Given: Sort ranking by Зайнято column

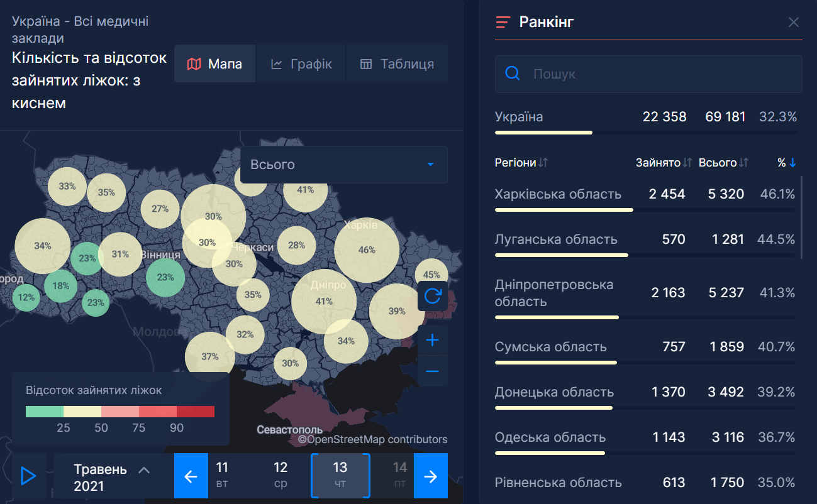Looking at the screenshot, I should point(664,163).
